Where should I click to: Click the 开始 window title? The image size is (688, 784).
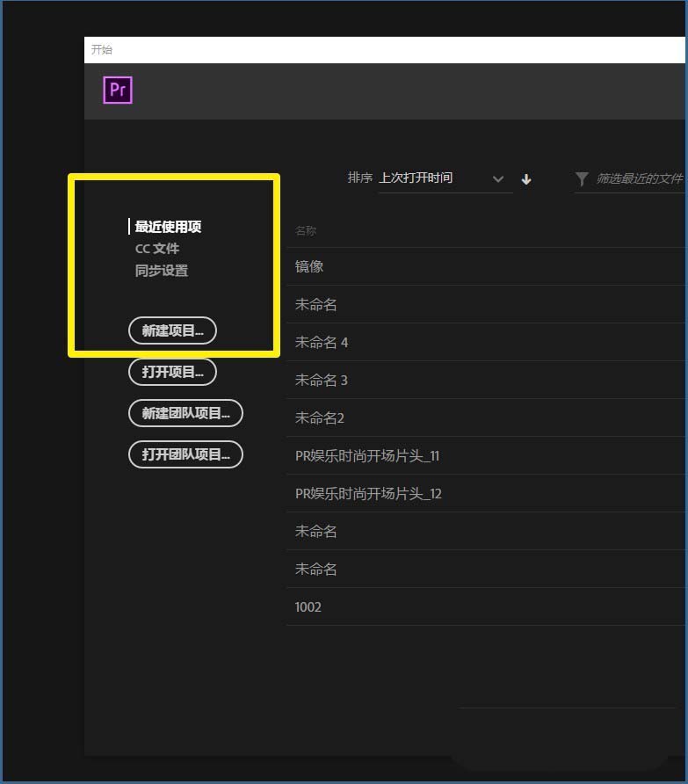tap(102, 49)
